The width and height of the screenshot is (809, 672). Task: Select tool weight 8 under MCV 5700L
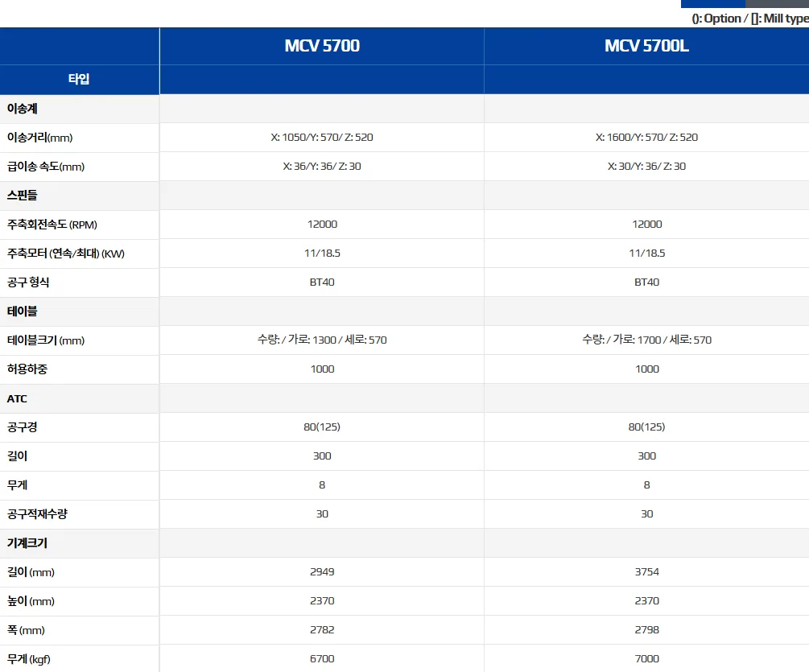[646, 484]
